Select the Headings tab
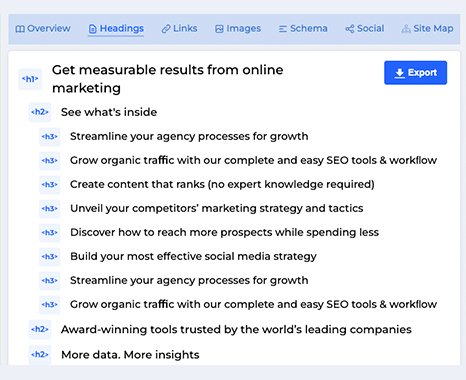 pyautogui.click(x=116, y=29)
